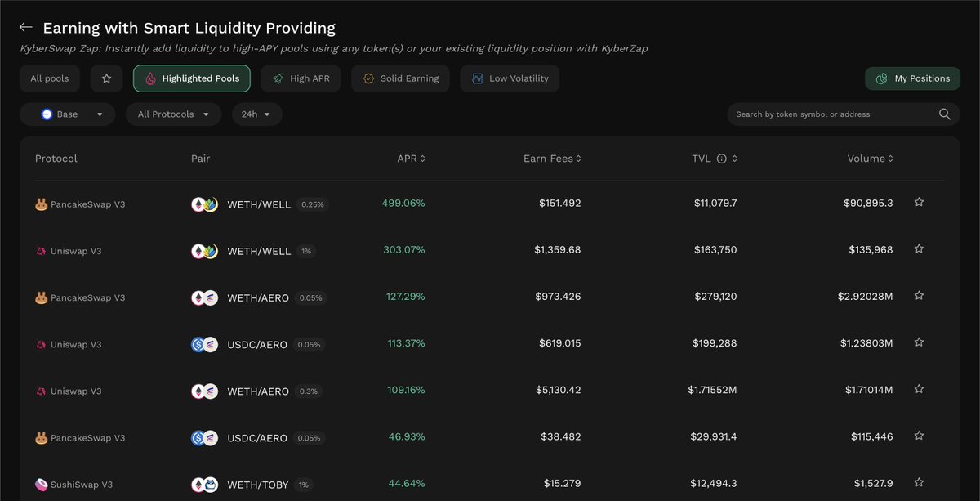Click the $1.71552M TVL value
980x501 pixels.
[x=712, y=390]
